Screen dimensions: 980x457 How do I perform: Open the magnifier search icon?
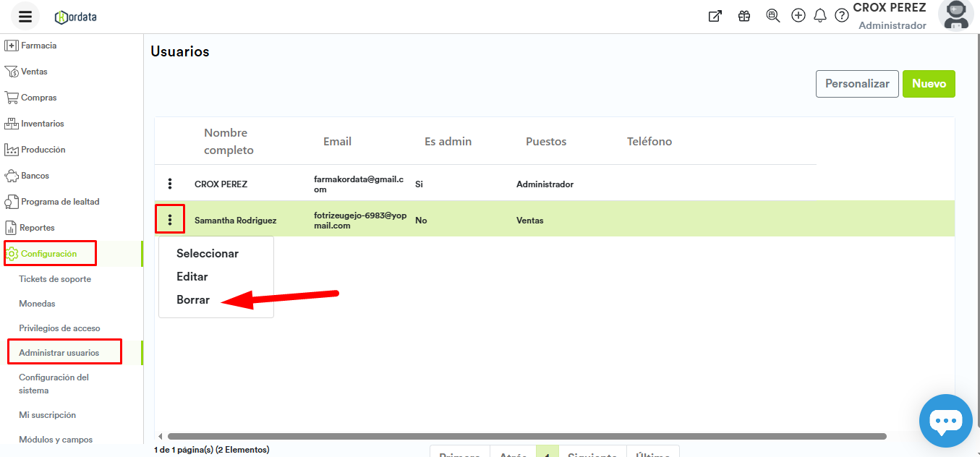click(772, 16)
